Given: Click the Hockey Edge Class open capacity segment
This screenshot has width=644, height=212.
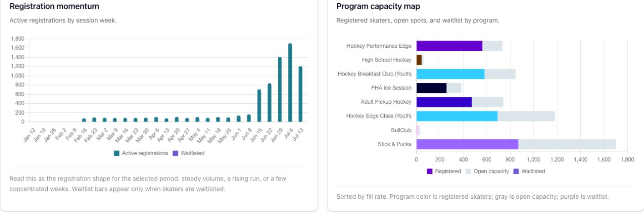Looking at the screenshot, I should (526, 116).
